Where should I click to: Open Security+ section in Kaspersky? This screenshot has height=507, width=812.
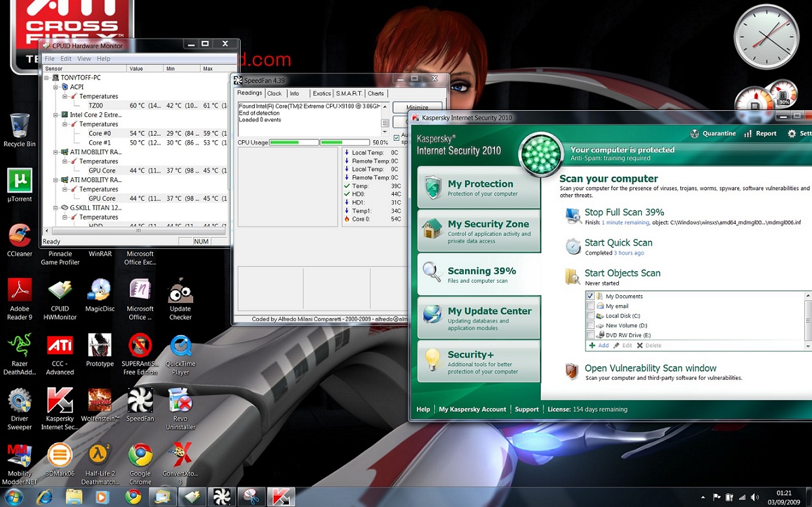(x=479, y=362)
